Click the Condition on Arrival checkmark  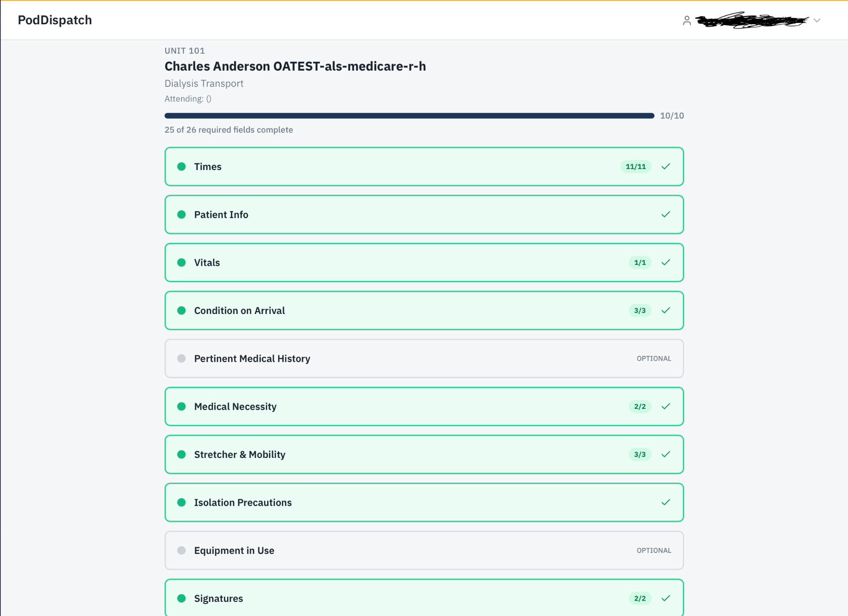pos(666,310)
